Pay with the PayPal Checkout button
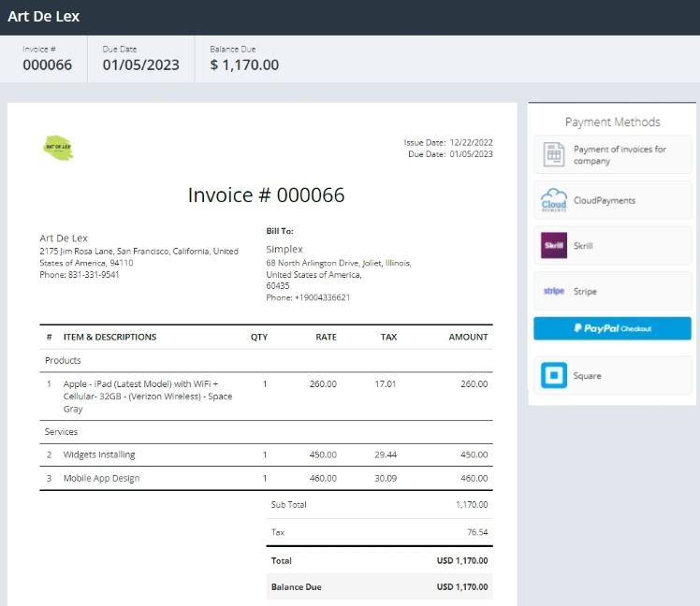This screenshot has width=700, height=606. 612,328
